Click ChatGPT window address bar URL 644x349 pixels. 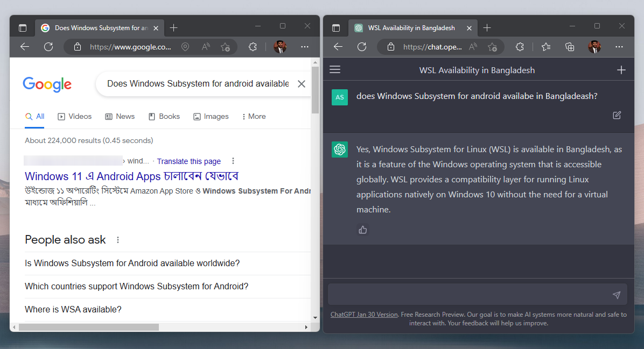432,47
